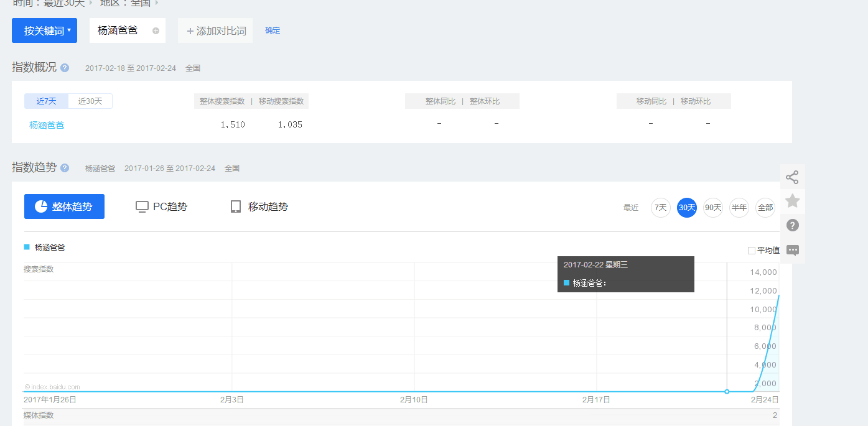The image size is (868, 426).
Task: Click the 媒体指数 label below the chart
Action: click(39, 415)
